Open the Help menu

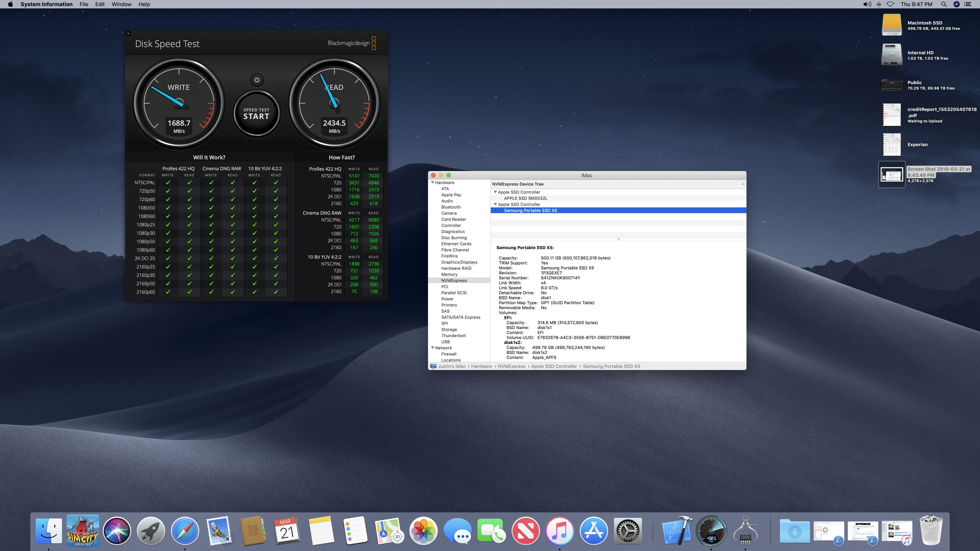coord(144,4)
